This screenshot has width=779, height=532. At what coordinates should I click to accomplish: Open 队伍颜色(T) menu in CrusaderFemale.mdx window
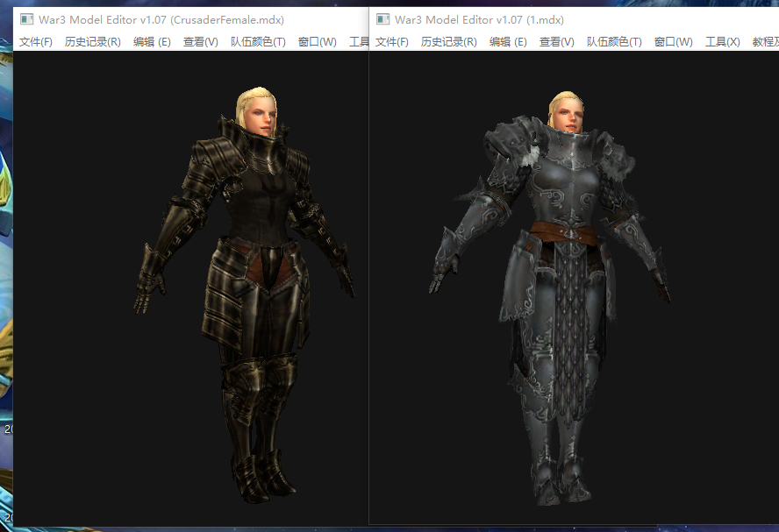pyautogui.click(x=258, y=42)
